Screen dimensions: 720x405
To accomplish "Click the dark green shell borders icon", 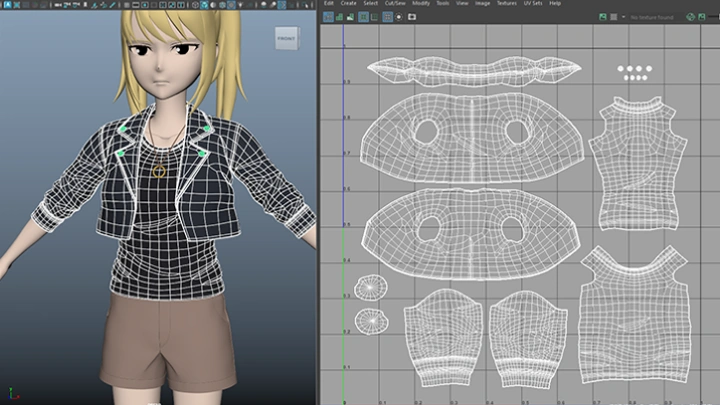I will (375, 17).
